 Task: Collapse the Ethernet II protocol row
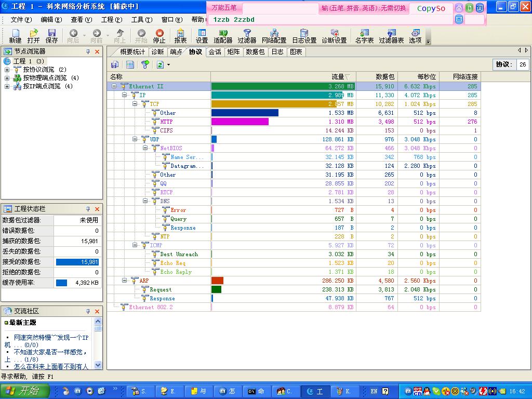(x=114, y=86)
